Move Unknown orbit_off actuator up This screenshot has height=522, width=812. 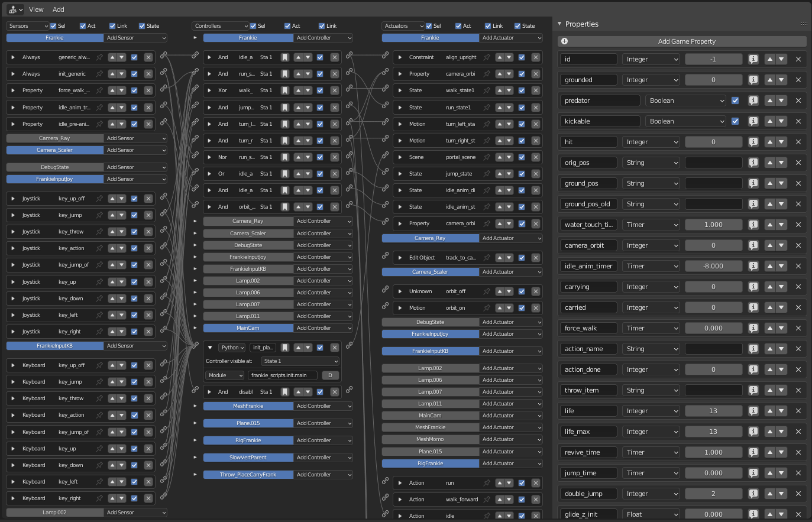(x=500, y=291)
